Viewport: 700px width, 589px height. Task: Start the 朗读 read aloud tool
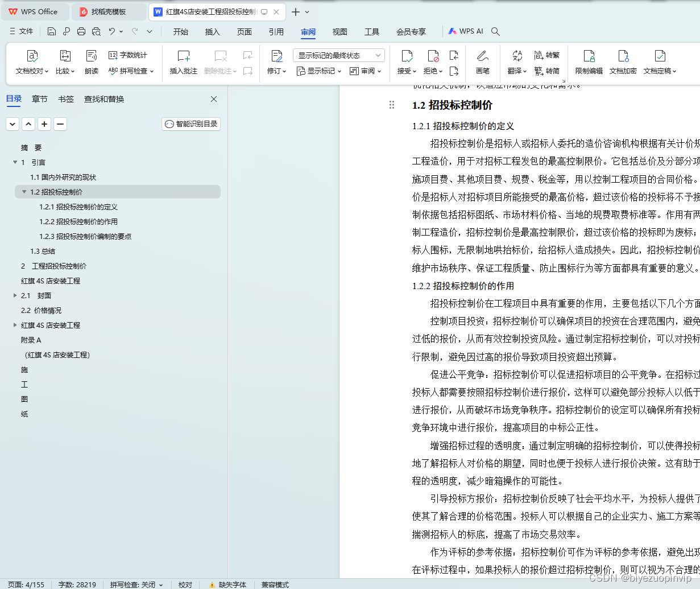coord(92,63)
